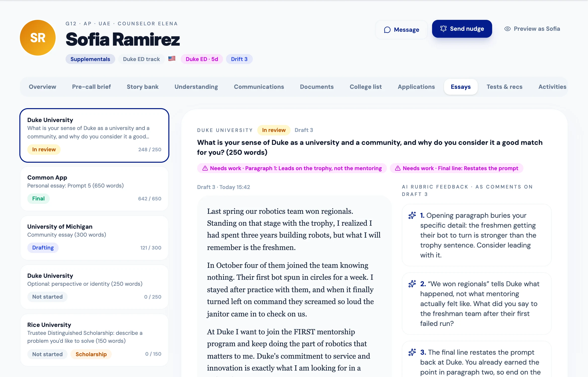
Task: Click the Sofia Ramirez name heading
Action: [x=123, y=39]
